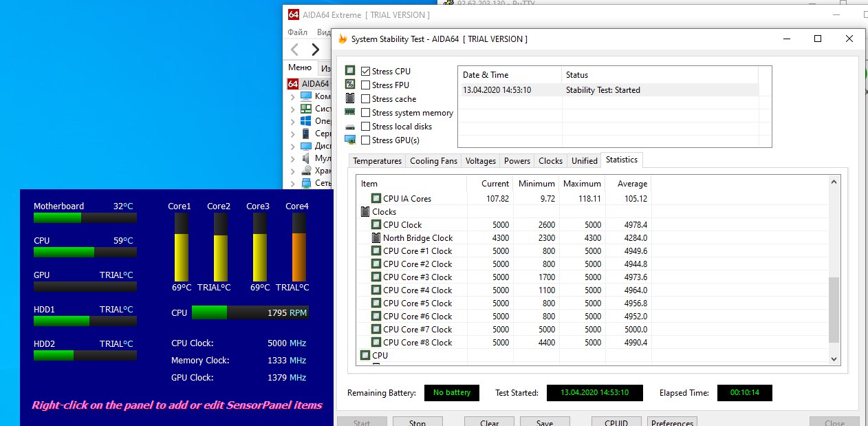Click the CPU Clock row icon
The image size is (868, 426).
pyautogui.click(x=376, y=224)
